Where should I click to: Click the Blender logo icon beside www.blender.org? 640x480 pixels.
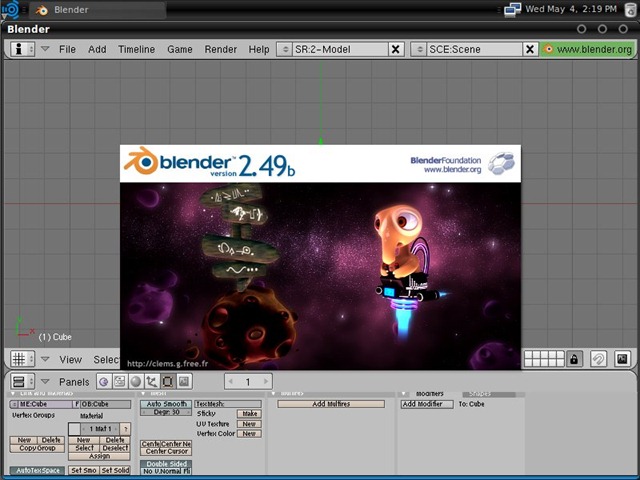point(548,49)
